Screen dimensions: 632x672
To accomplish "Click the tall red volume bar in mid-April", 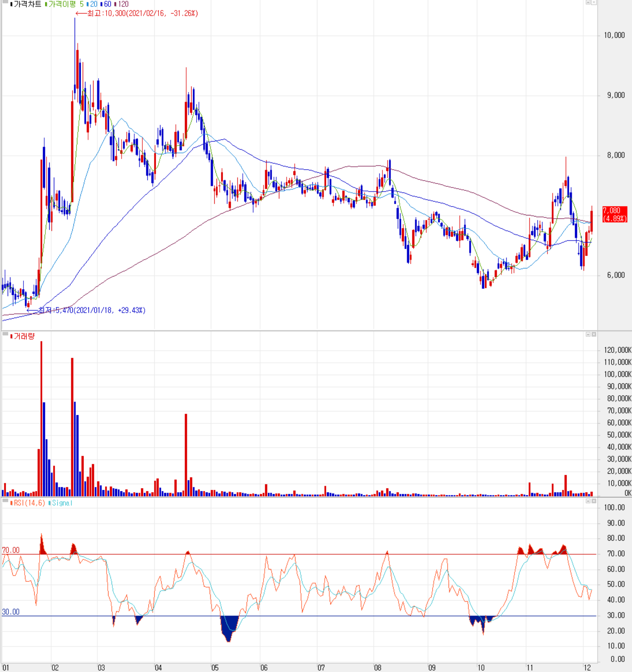I will (186, 455).
